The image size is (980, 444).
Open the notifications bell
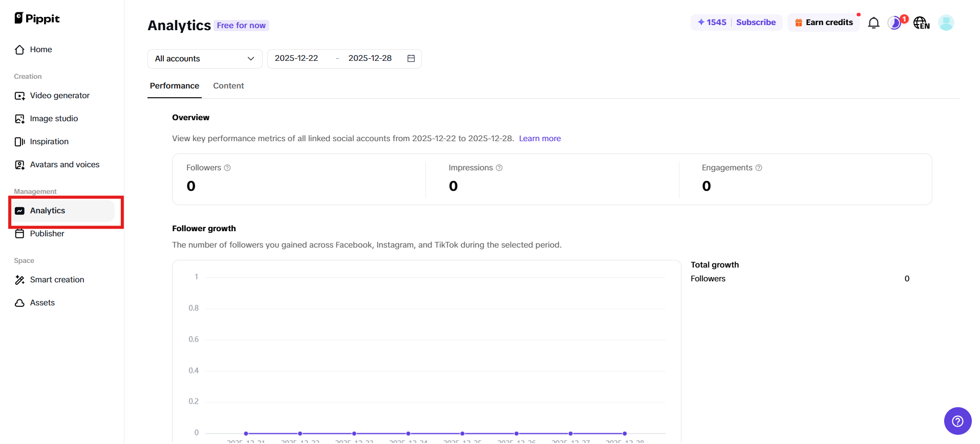click(874, 23)
